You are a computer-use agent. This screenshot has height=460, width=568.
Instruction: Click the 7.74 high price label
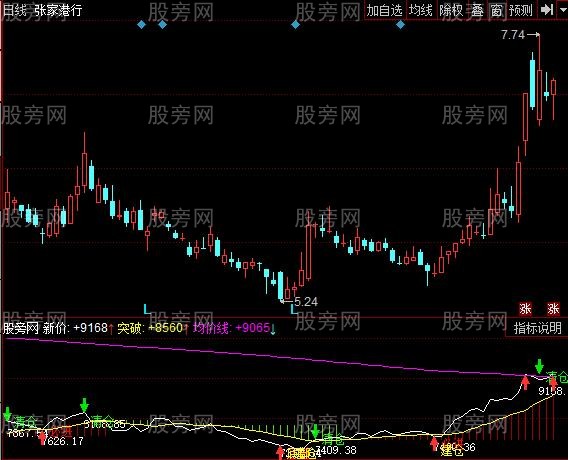coord(513,35)
